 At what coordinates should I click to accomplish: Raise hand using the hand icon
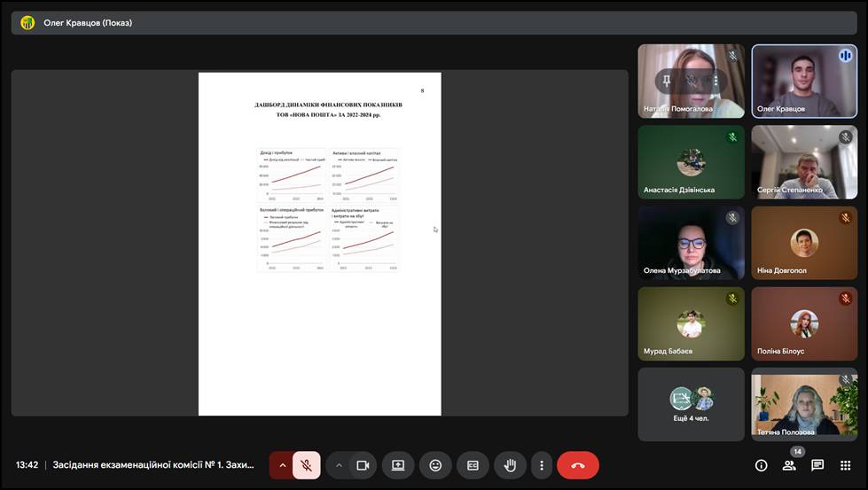click(x=510, y=465)
